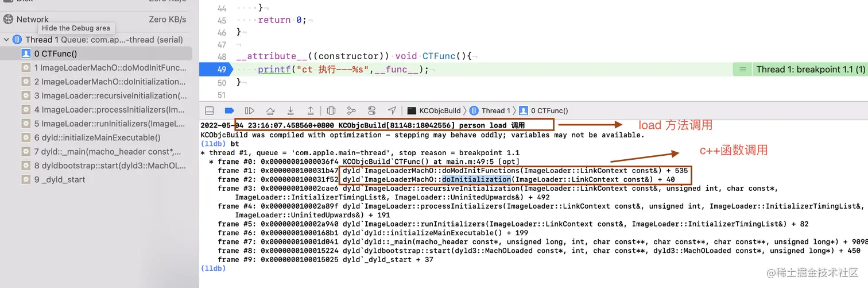Click highlighted doInitialization in console
Image resolution: width=868 pixels, height=288 pixels.
tap(476, 179)
